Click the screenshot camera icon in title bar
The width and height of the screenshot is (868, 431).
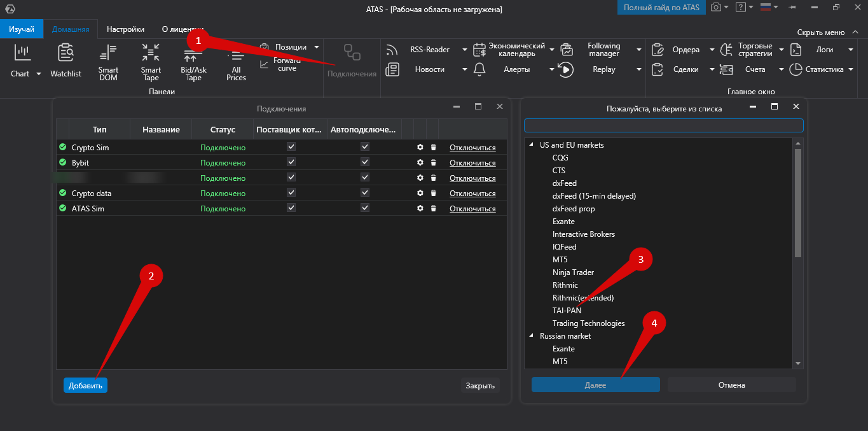click(716, 7)
